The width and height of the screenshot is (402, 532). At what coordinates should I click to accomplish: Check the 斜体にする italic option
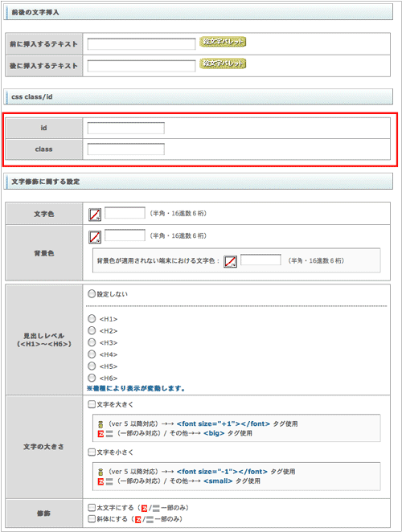(x=92, y=519)
